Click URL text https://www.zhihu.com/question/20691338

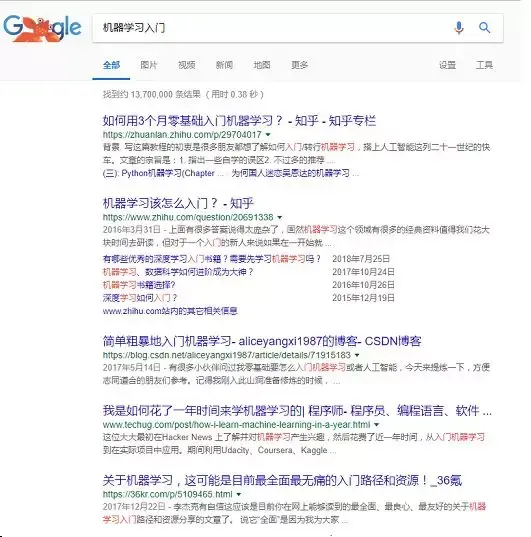point(188,217)
